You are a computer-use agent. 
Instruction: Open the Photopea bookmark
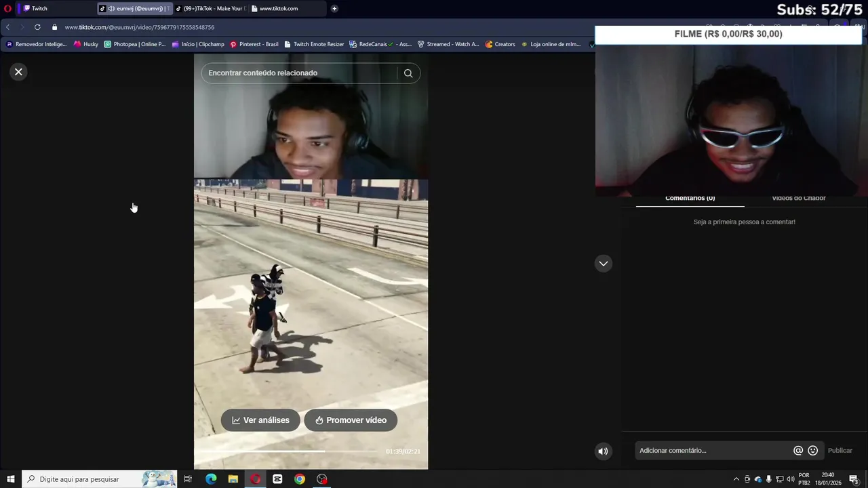point(134,44)
